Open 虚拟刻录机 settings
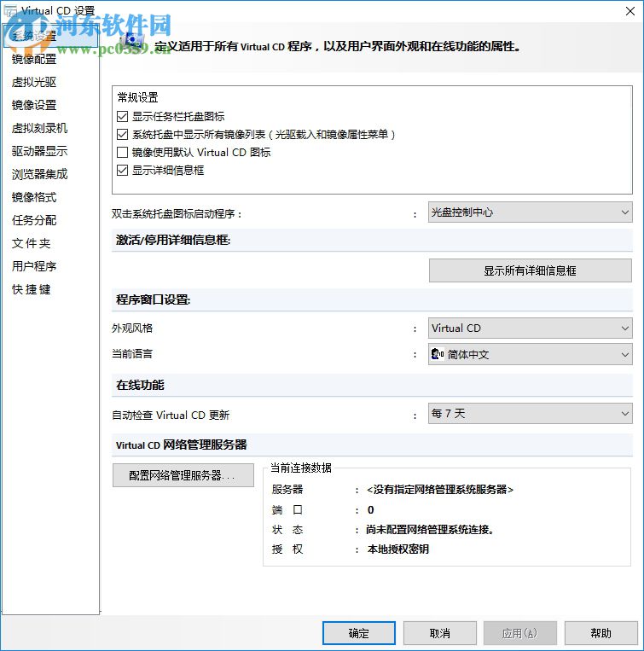Viewport: 644px width, 651px height. [x=39, y=128]
